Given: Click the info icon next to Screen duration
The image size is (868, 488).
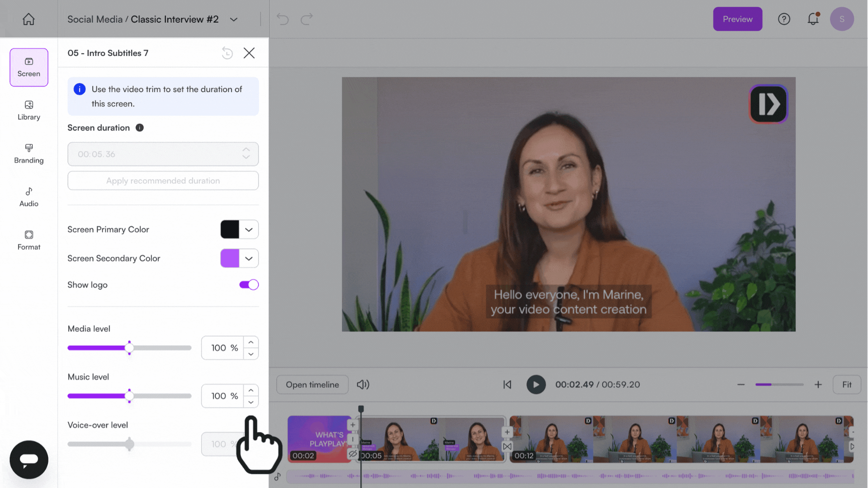Looking at the screenshot, I should tap(140, 128).
